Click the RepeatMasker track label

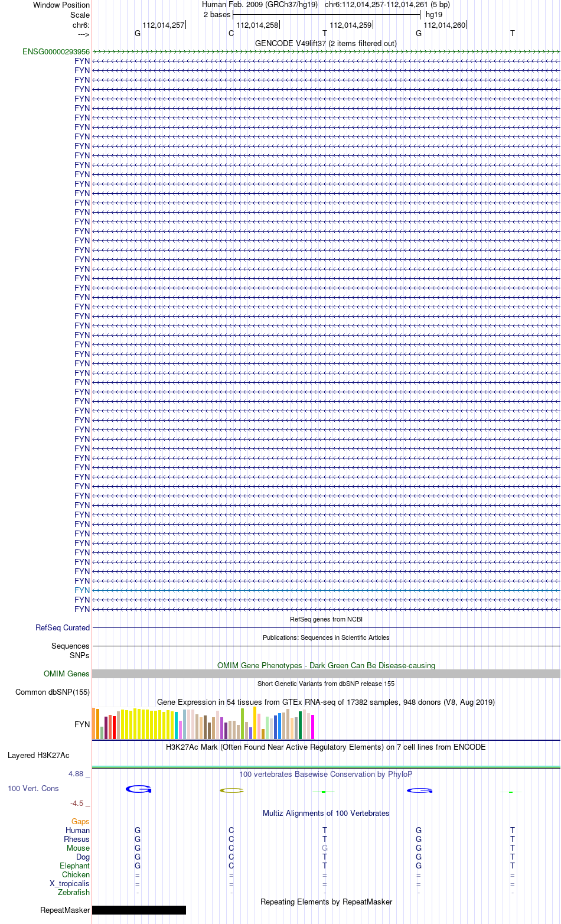[65, 910]
